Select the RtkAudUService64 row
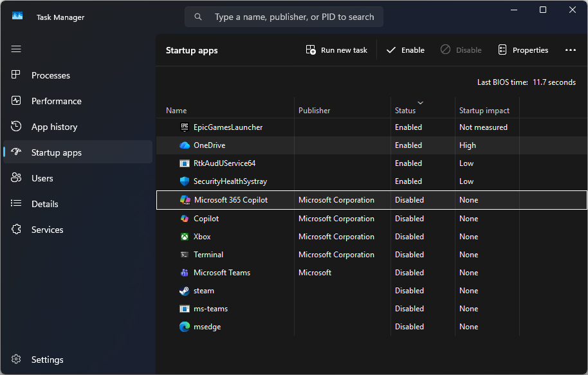Image resolution: width=588 pixels, height=375 pixels. click(225, 163)
